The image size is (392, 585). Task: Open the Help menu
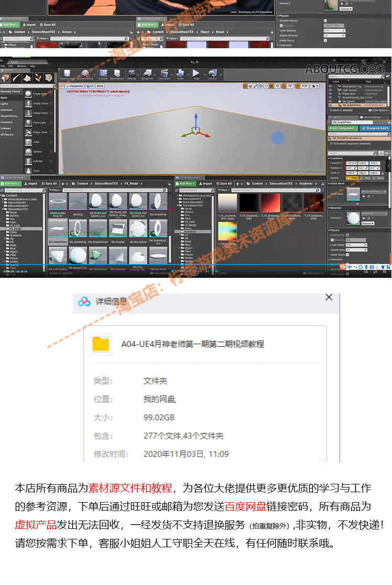32,66
